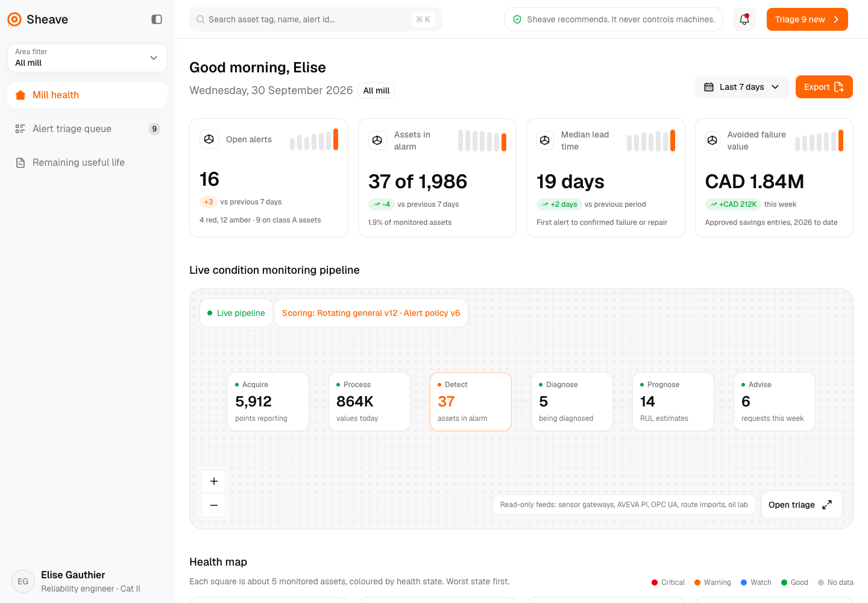Viewport: 868px width, 603px height.
Task: Zoom out the pipeline with minus
Action: (214, 505)
